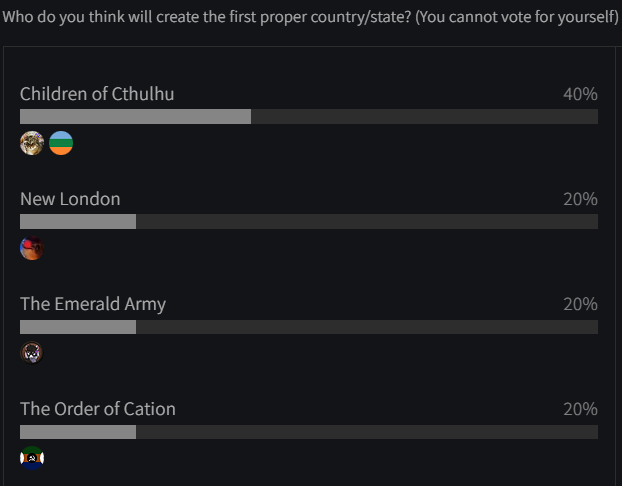The height and width of the screenshot is (486, 622).
Task: Click the cat avatar under Children of Cthulhu
Action: click(x=32, y=143)
